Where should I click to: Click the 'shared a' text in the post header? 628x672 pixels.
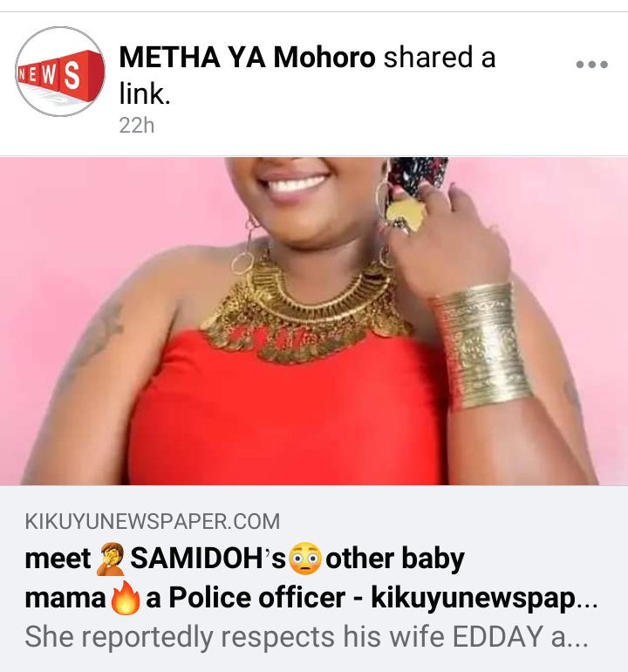pyautogui.click(x=440, y=57)
